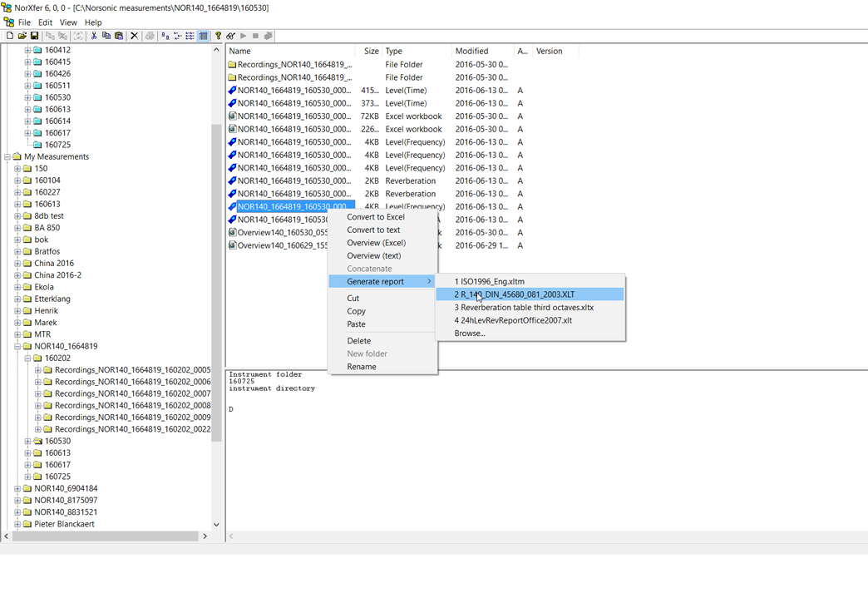The width and height of the screenshot is (868, 598).
Task: Select the Overview140_160629 file row
Action: [x=283, y=245]
